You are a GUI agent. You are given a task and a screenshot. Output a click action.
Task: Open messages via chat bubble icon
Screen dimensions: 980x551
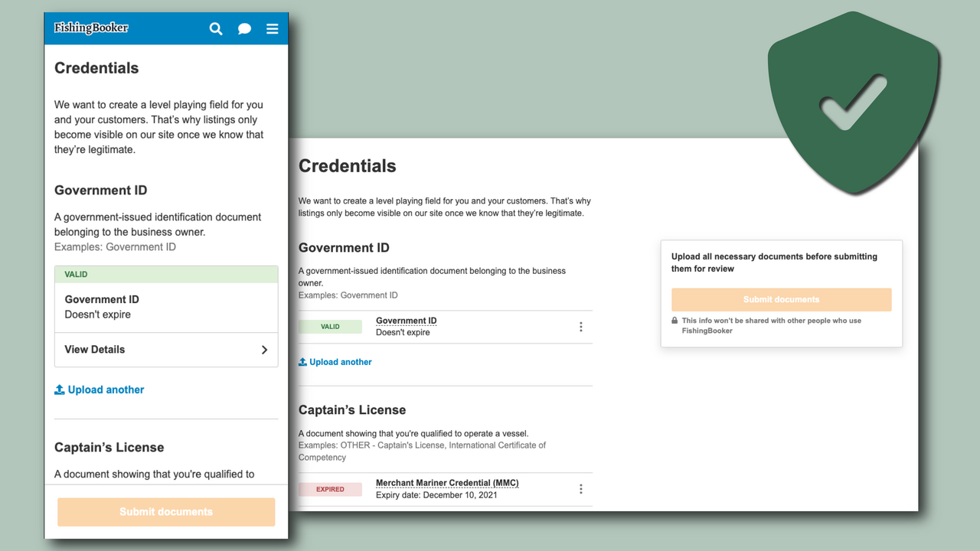pos(244,29)
